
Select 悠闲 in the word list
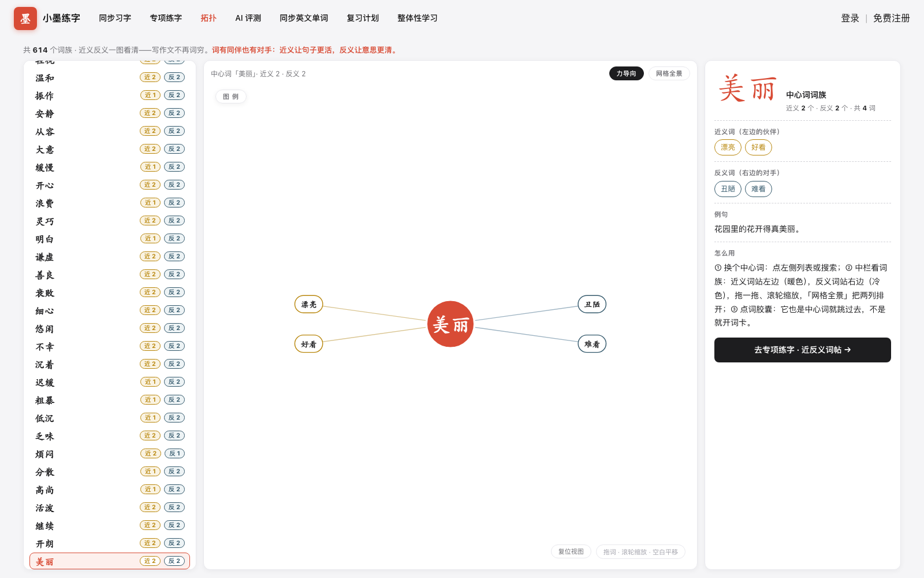click(110, 328)
